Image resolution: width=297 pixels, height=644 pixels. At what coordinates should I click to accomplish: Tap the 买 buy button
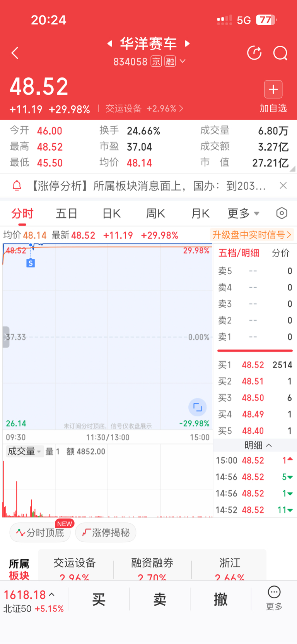pyautogui.click(x=99, y=599)
